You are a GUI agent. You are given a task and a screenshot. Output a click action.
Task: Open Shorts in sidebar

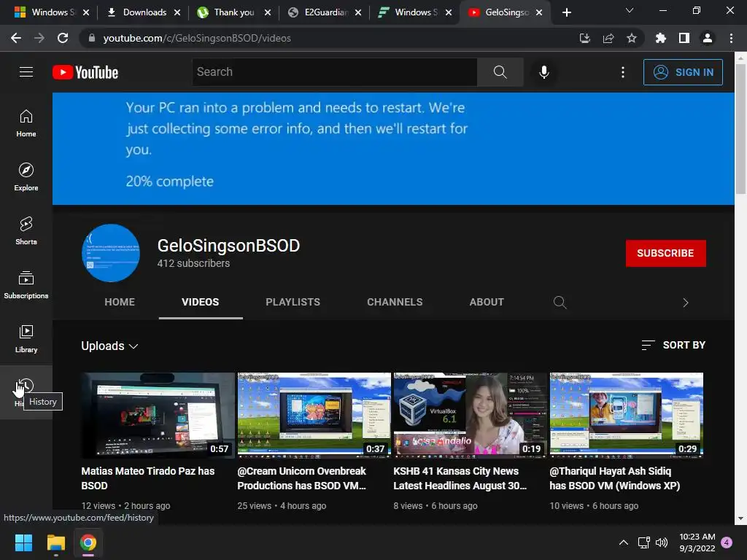click(x=26, y=230)
